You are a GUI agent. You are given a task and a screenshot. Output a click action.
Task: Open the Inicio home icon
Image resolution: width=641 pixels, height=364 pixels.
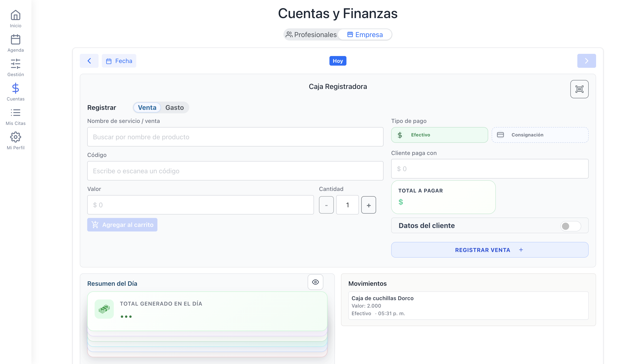point(15,15)
